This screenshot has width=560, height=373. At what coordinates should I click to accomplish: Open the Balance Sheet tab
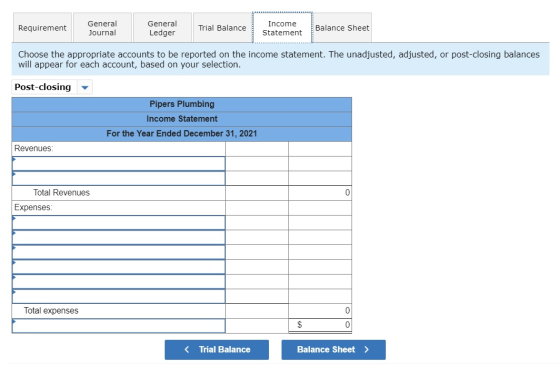[342, 28]
